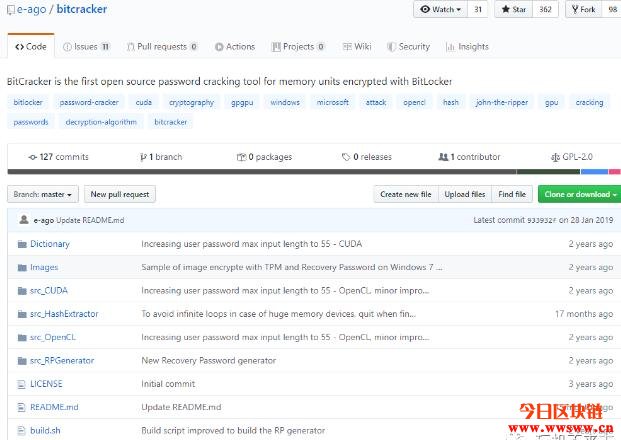Click the password-cracker topic tag
This screenshot has width=621, height=440.
89,103
